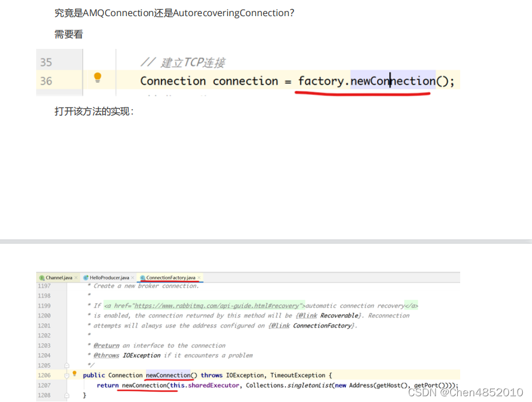Click singletonList in the return statement
Viewport: 532px width, 402px height.
click(310, 385)
